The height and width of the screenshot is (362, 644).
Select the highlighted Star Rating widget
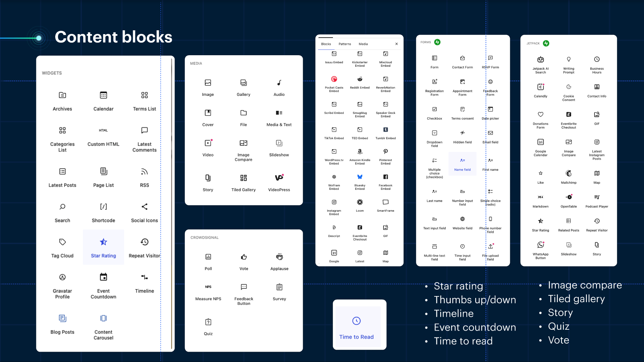click(104, 247)
